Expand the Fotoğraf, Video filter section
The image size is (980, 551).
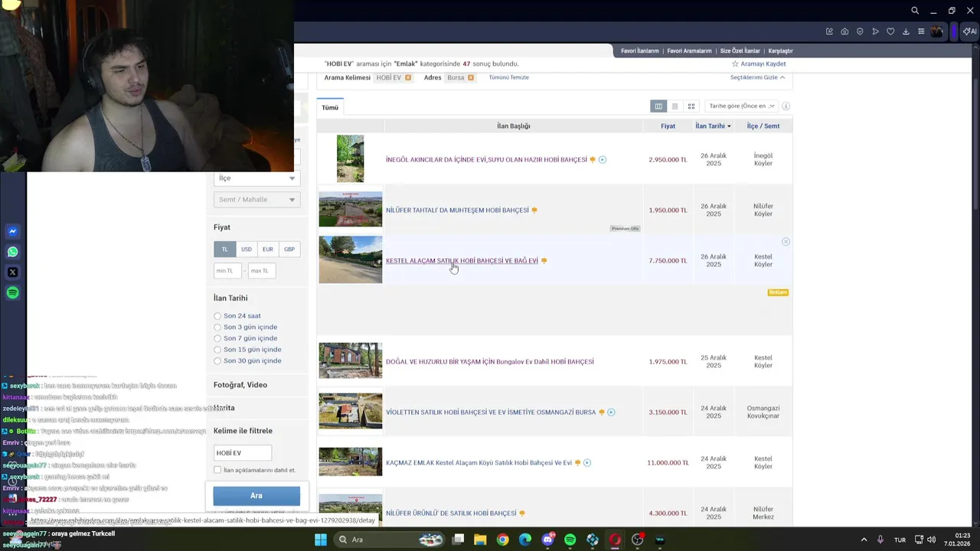pos(240,385)
